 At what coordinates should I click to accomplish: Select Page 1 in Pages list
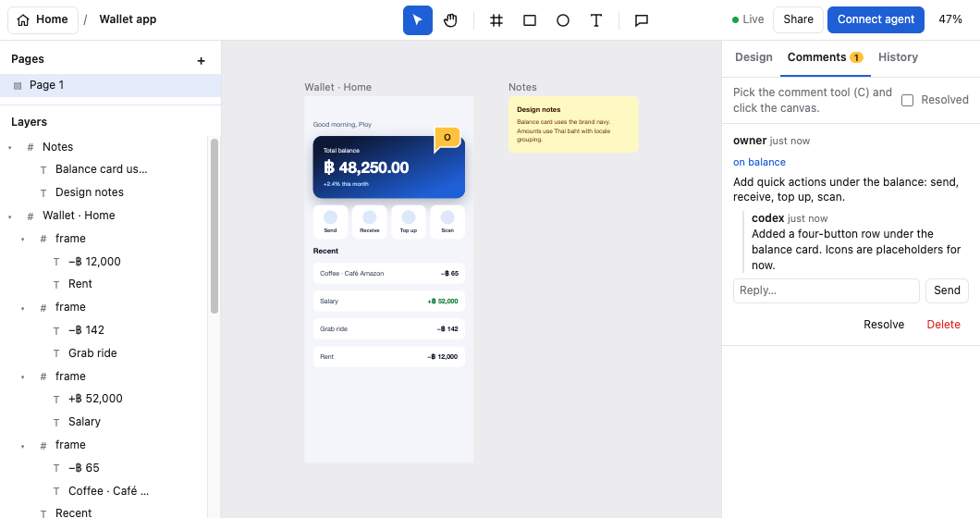click(111, 85)
